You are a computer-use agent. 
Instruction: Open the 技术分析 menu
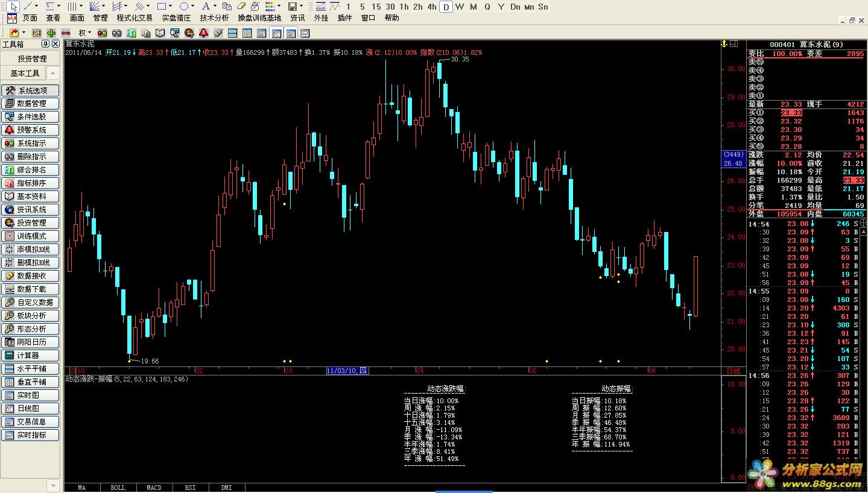point(214,18)
